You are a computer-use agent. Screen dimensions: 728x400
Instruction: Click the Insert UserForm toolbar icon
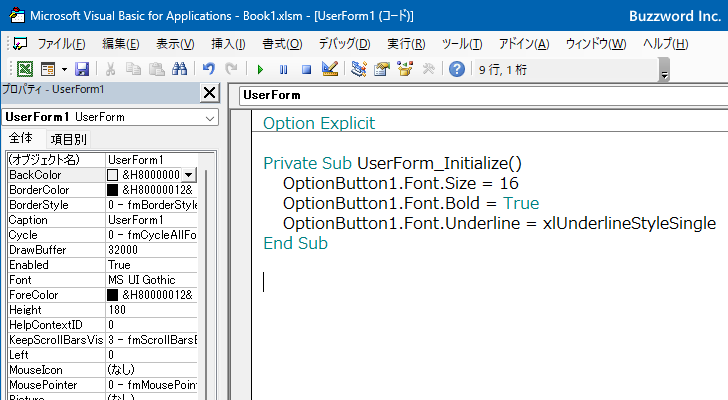(x=48, y=69)
